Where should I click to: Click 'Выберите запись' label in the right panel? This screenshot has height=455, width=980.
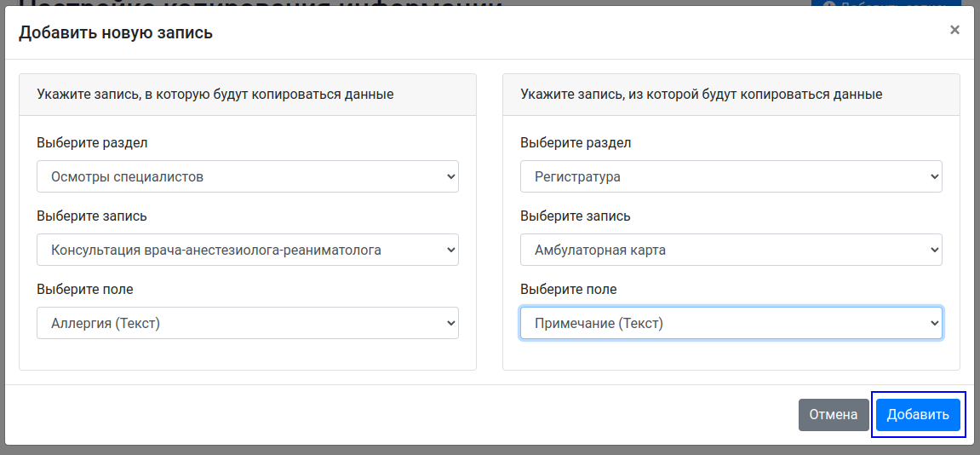click(x=576, y=216)
